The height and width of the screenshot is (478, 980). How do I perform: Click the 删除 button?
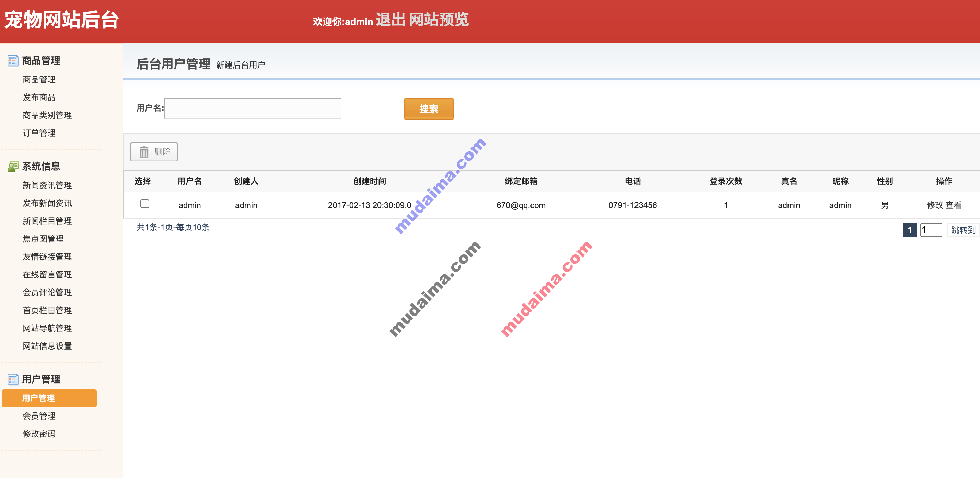pyautogui.click(x=154, y=152)
